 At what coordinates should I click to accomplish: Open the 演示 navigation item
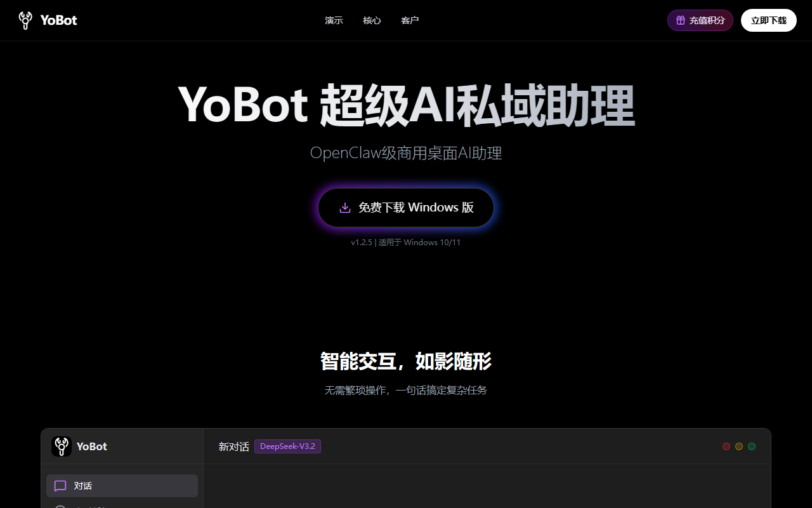click(334, 20)
